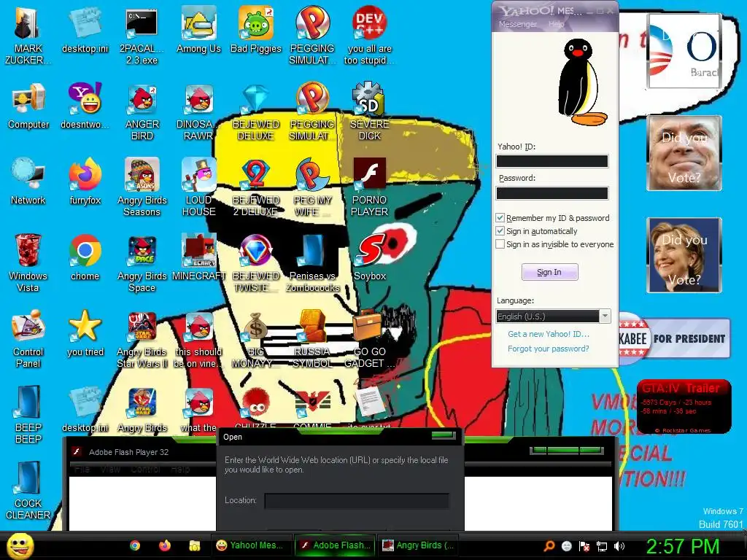Launch the pinned Chrome taskbar icon
747x560 pixels.
pyautogui.click(x=135, y=545)
